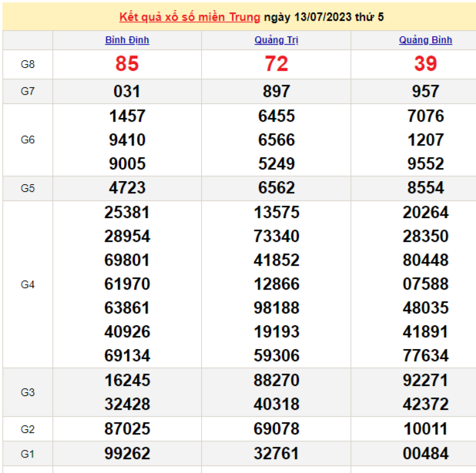This screenshot has height=473, width=476.
Task: Click the G4 number 12866
Action: (276, 284)
